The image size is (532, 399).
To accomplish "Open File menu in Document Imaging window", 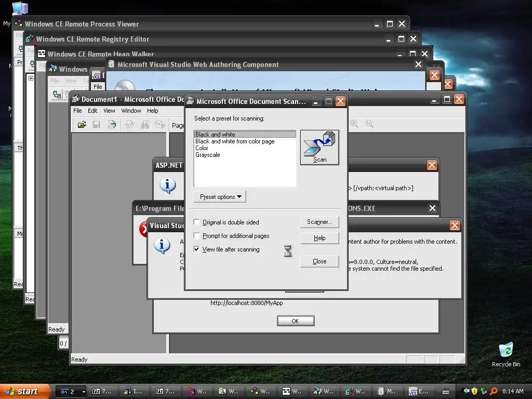I will [77, 111].
